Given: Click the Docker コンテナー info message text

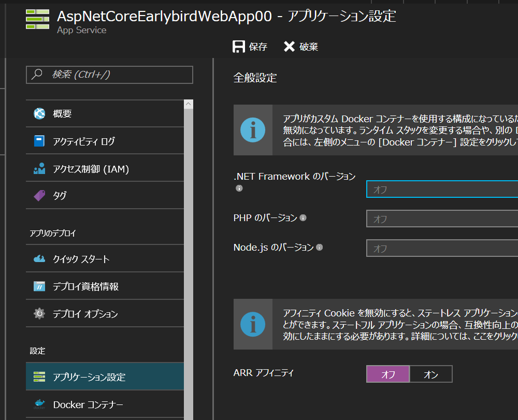Looking at the screenshot, I should coord(400,131).
